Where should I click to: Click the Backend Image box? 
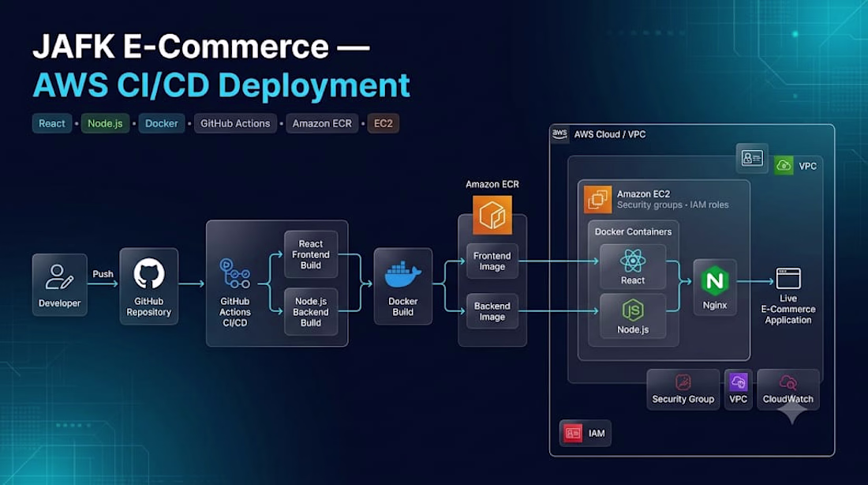492,311
